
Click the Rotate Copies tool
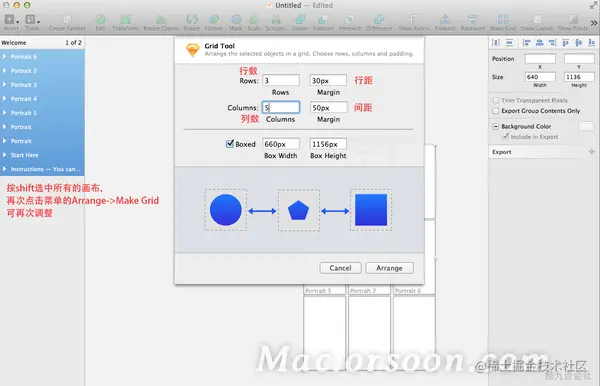point(161,20)
